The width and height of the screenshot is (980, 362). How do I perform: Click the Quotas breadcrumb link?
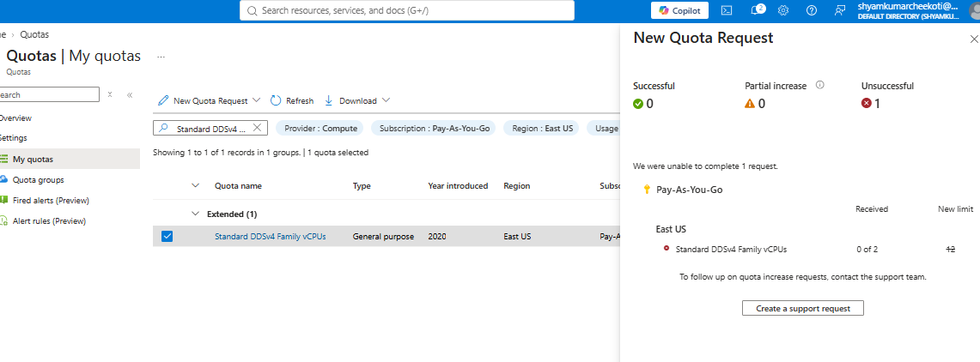pos(34,35)
